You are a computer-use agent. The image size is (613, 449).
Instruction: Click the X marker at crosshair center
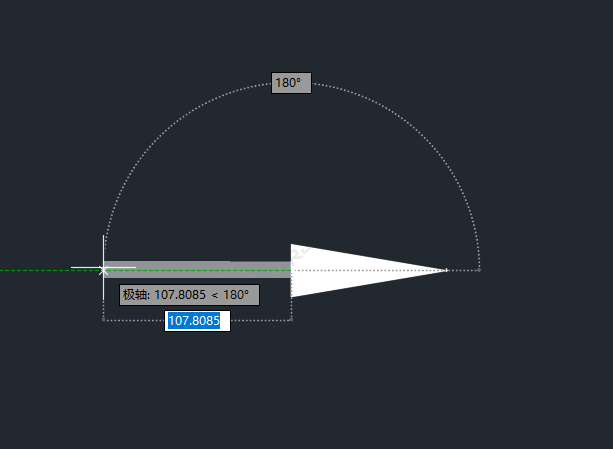(103, 270)
